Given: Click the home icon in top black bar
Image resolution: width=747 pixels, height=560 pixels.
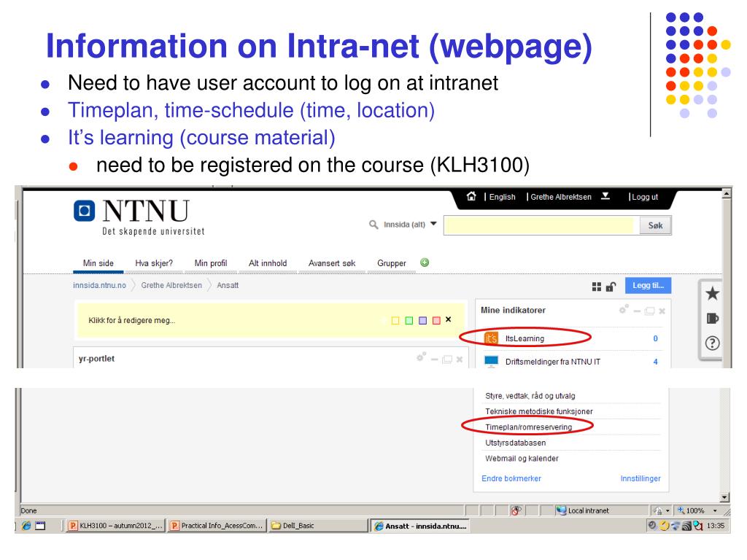Looking at the screenshot, I should coord(471,196).
